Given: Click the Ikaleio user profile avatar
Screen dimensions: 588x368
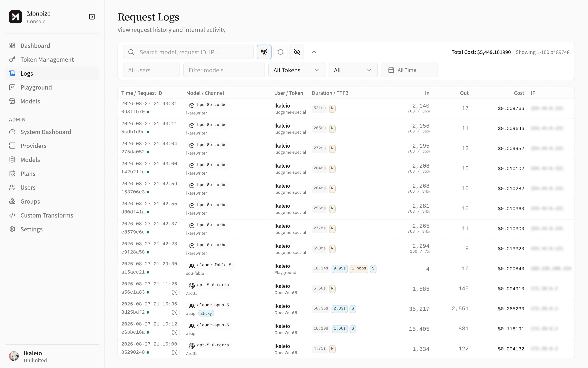Looking at the screenshot, I should coord(14,356).
